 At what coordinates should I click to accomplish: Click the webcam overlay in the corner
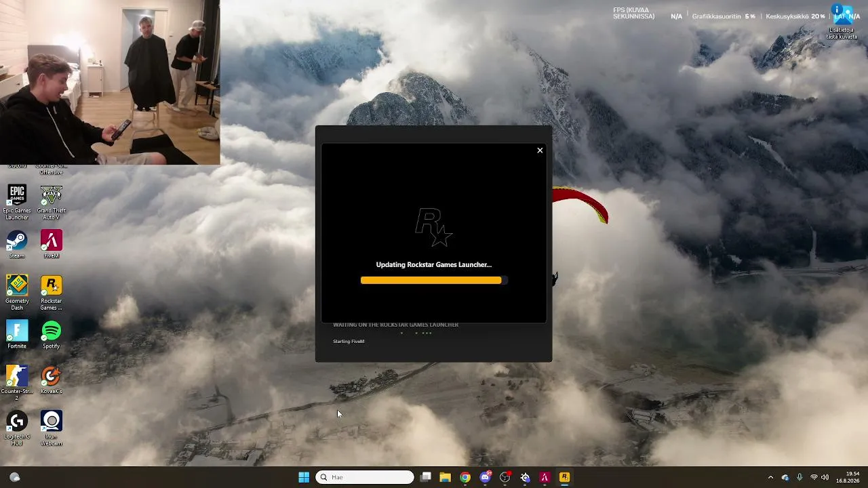110,82
